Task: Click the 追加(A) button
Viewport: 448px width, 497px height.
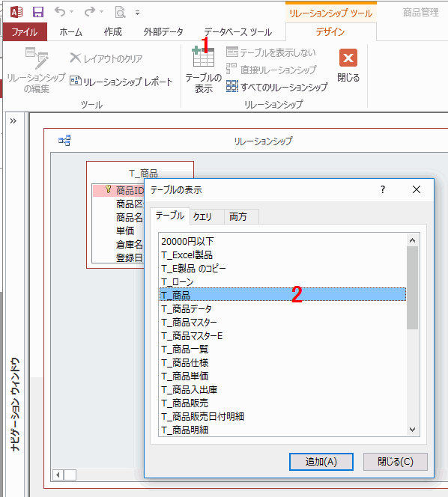Action: coord(321,462)
